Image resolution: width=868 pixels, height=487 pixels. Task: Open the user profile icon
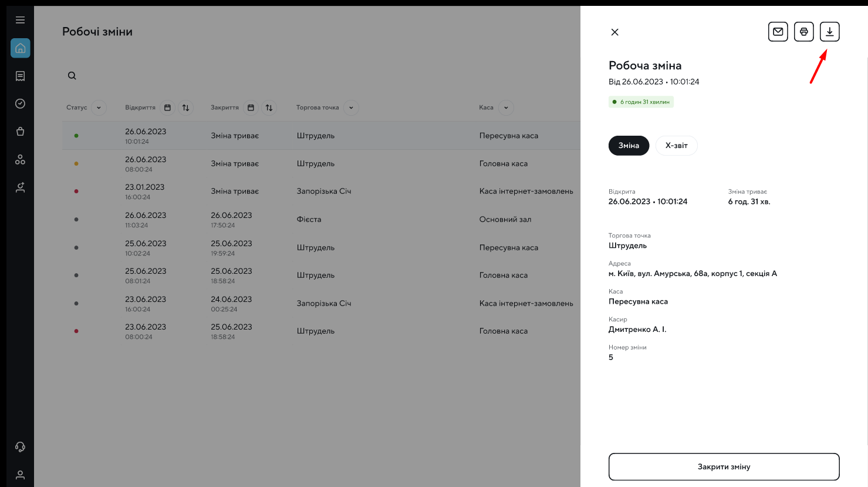click(x=20, y=475)
